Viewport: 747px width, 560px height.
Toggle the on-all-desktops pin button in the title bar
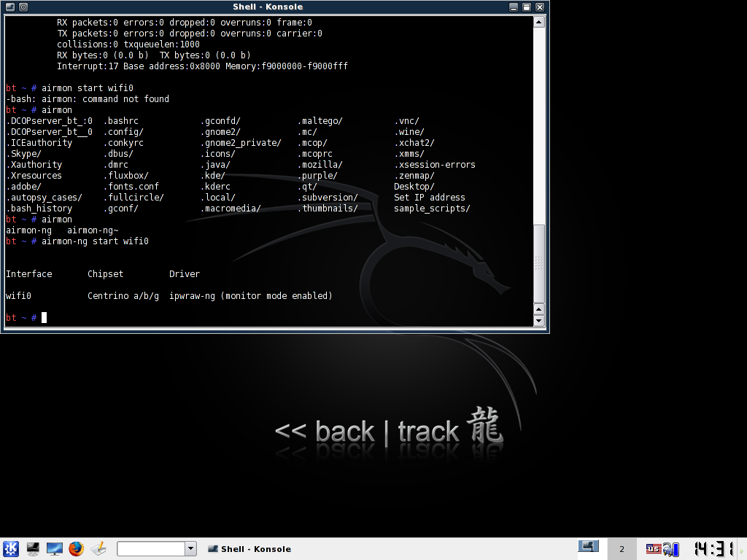23,7
